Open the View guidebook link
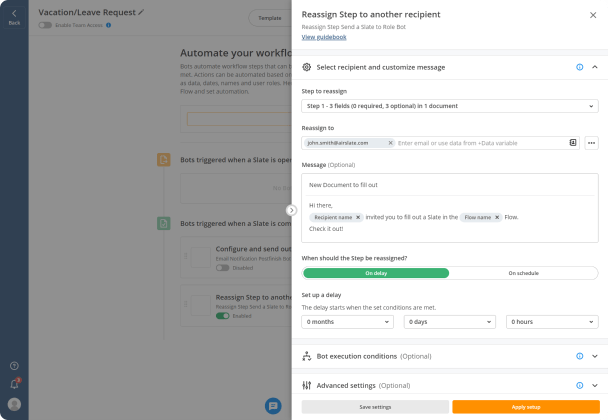The height and width of the screenshot is (420, 608). coord(324,37)
